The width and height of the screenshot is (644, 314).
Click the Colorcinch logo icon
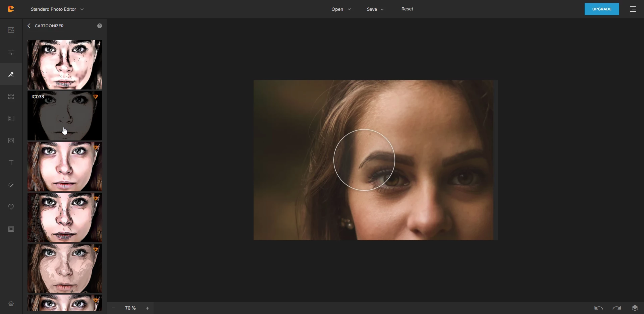click(11, 9)
